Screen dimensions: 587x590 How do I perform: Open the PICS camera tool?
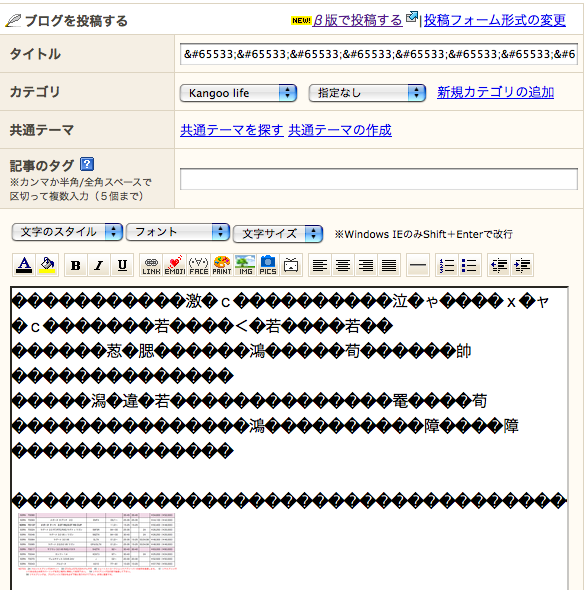coord(268,265)
